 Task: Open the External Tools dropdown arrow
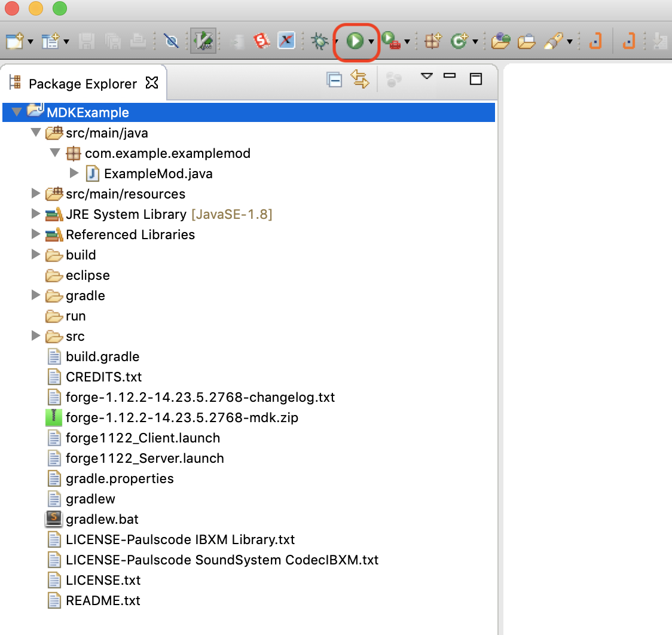[407, 42]
